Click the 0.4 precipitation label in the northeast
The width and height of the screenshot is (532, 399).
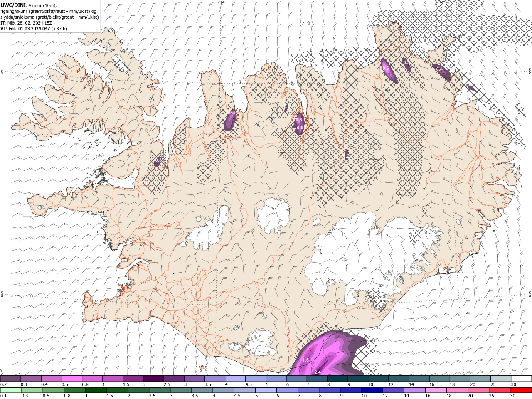point(439,69)
